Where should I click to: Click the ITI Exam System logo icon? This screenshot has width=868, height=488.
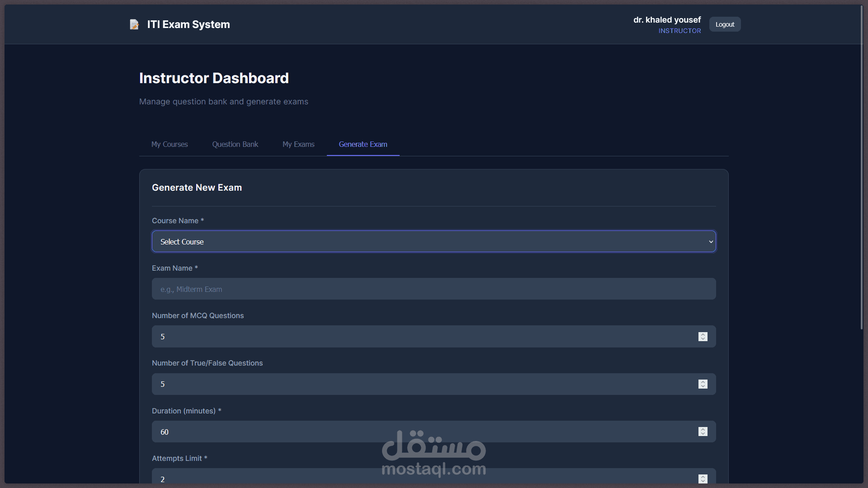134,24
